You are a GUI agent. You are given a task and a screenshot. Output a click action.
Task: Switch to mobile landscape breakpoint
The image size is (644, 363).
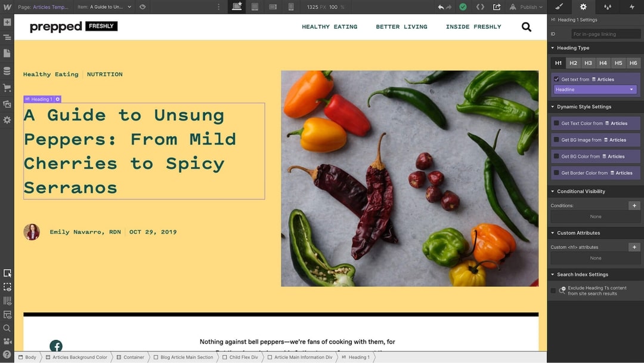pos(273,7)
